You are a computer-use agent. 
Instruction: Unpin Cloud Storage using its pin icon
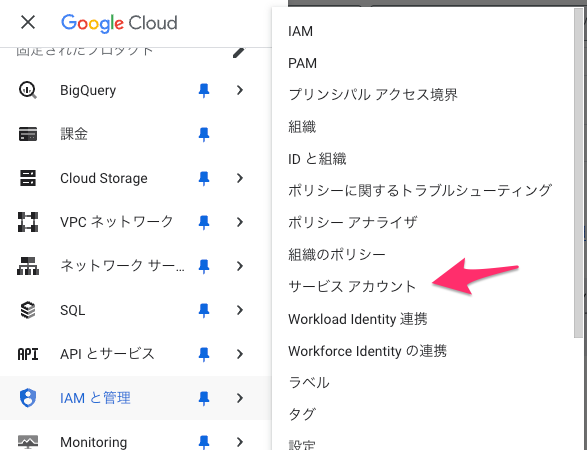pos(204,179)
